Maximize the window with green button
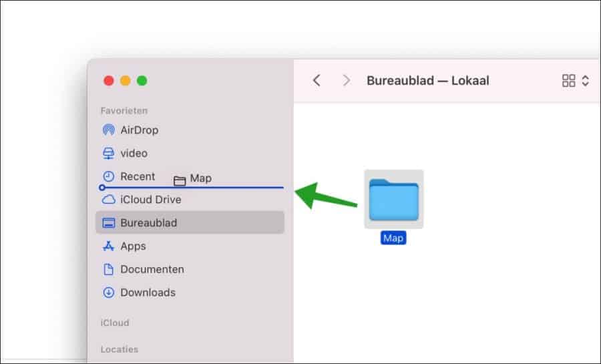 (x=142, y=80)
